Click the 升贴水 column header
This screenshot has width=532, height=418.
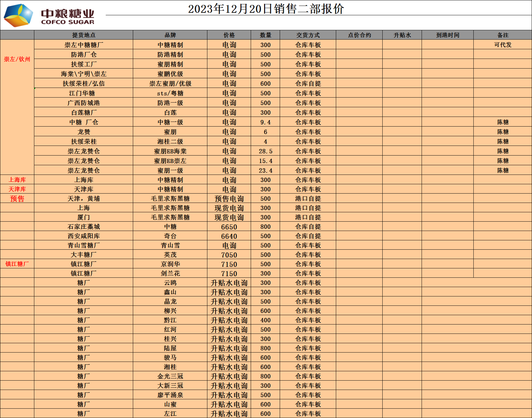[x=402, y=35]
